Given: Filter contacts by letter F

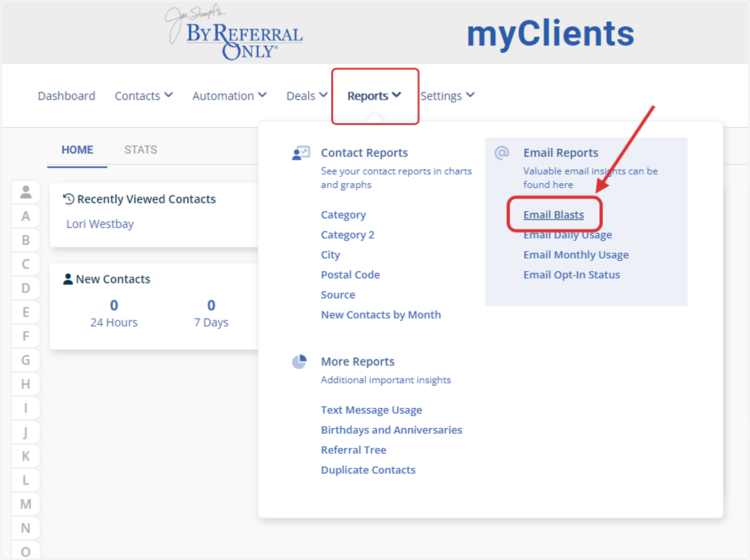Looking at the screenshot, I should [26, 336].
